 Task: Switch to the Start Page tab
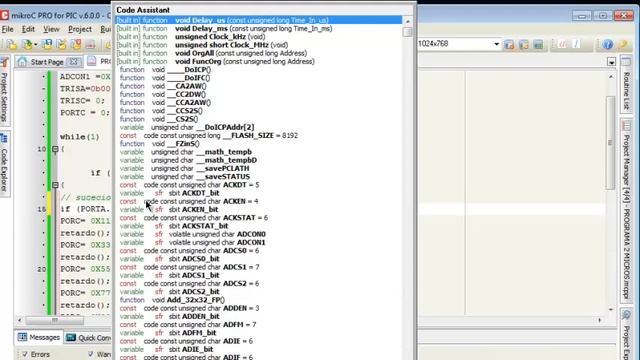(48, 62)
